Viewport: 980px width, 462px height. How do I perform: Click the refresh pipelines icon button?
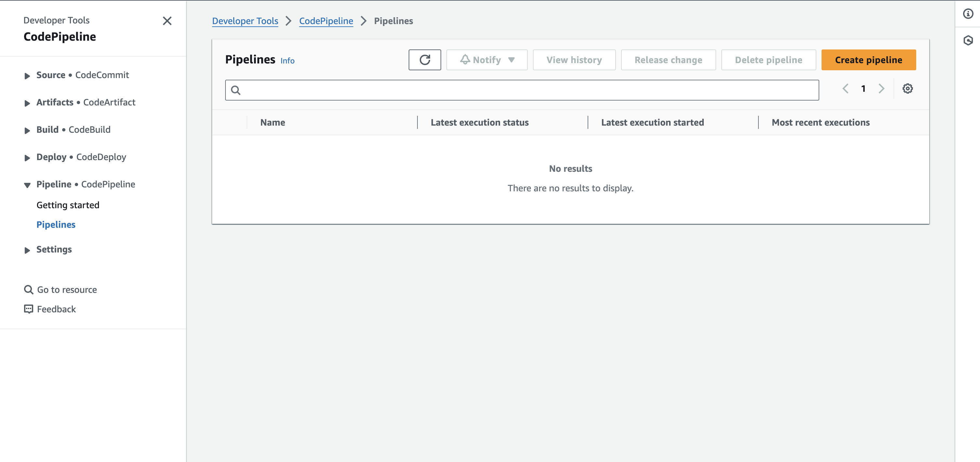pyautogui.click(x=425, y=60)
